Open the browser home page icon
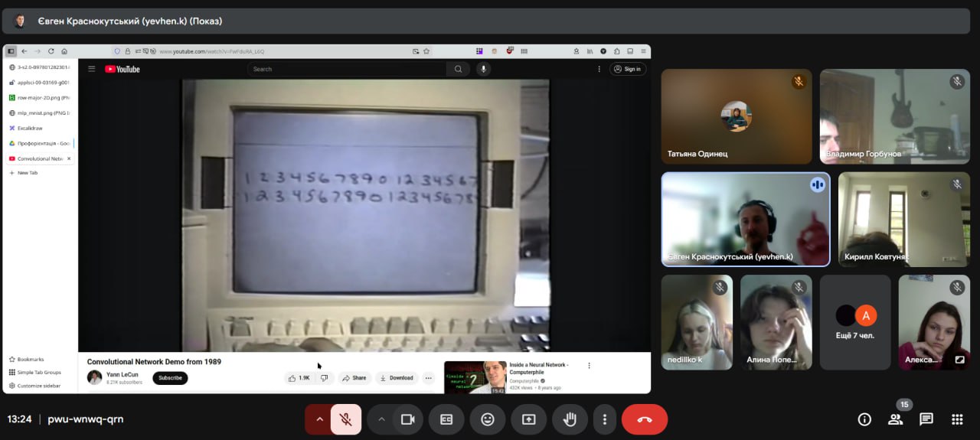980x440 pixels. point(64,51)
